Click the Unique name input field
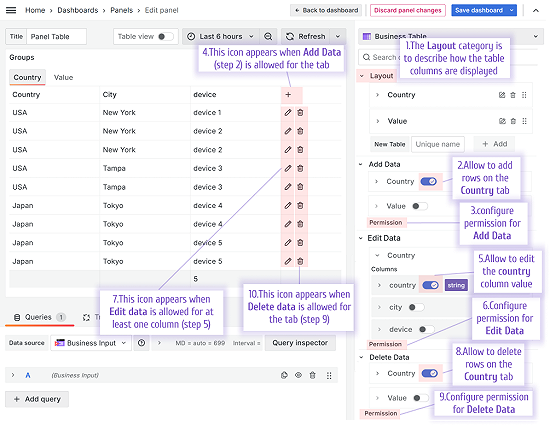 tap(438, 144)
